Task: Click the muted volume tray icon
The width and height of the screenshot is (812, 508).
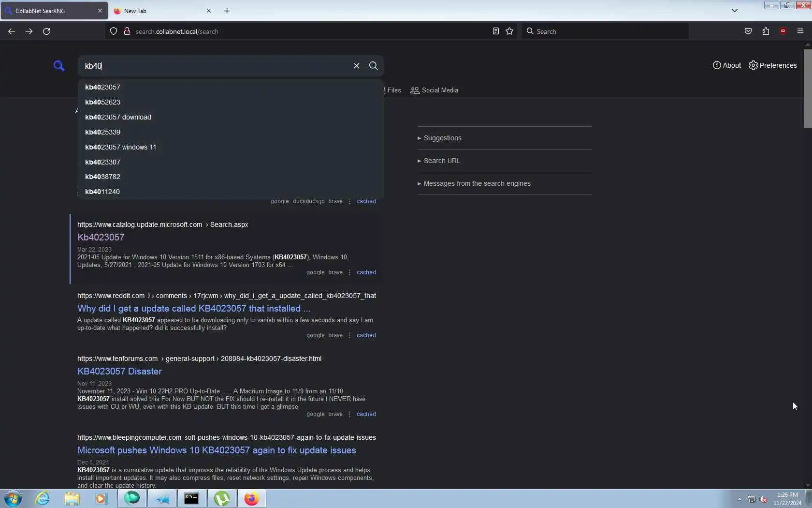Action: tap(764, 499)
